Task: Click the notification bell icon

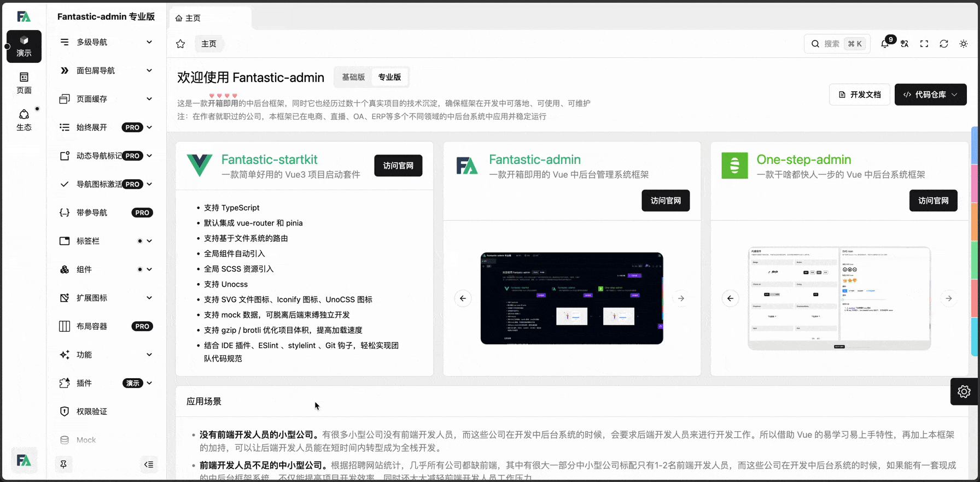Action: pyautogui.click(x=885, y=44)
